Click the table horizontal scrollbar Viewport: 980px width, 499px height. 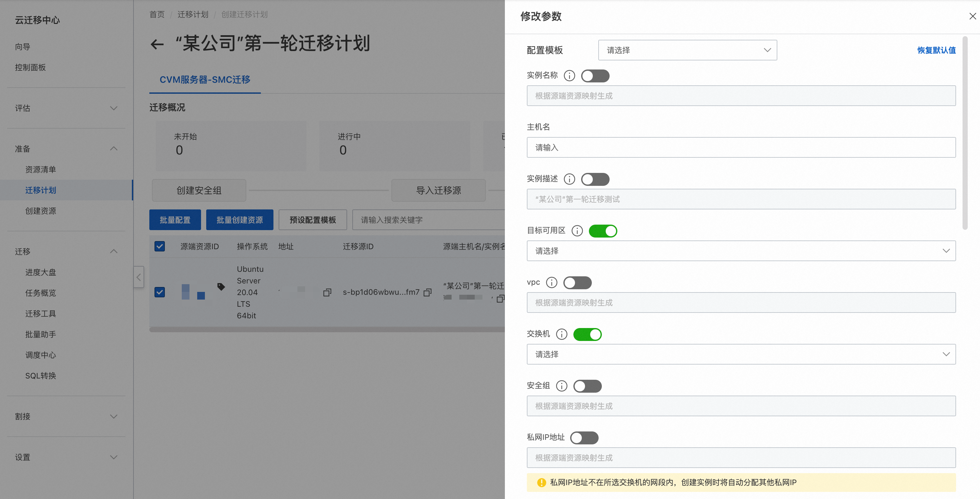(327, 329)
